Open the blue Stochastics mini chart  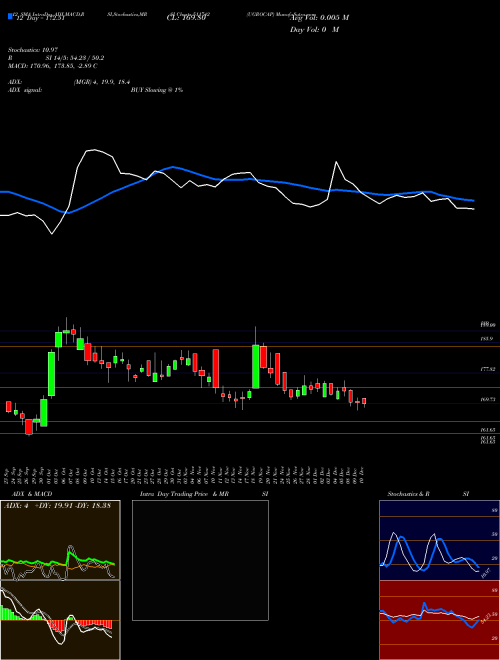[439, 540]
